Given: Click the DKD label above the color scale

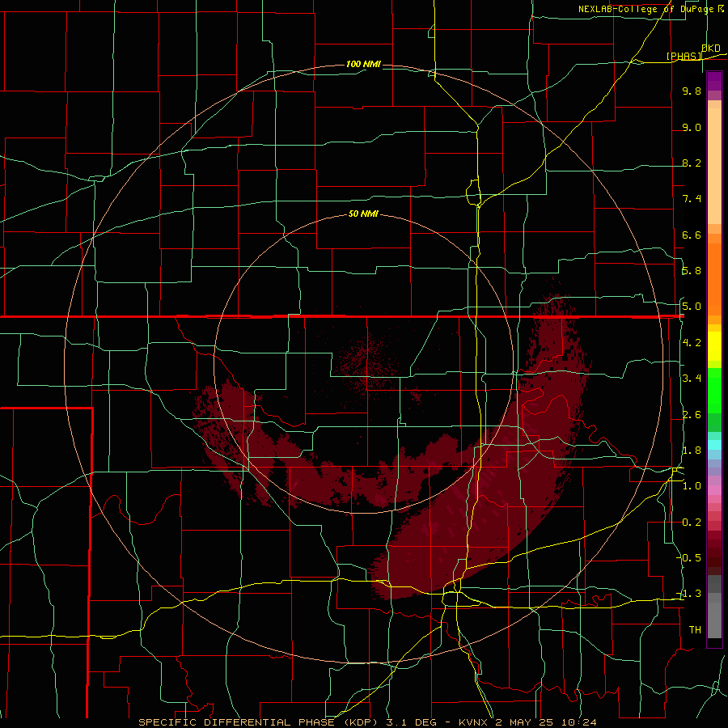Looking at the screenshot, I should click(x=711, y=49).
